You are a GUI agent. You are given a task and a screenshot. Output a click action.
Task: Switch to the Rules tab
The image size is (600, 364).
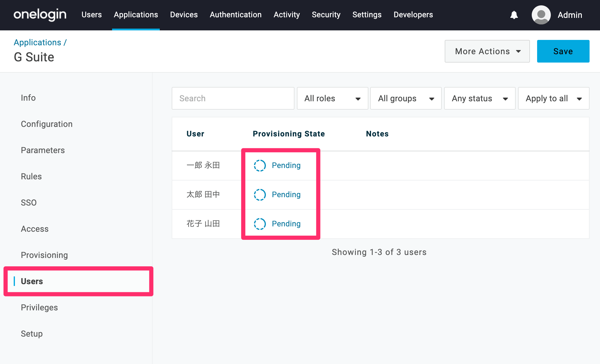tap(31, 176)
